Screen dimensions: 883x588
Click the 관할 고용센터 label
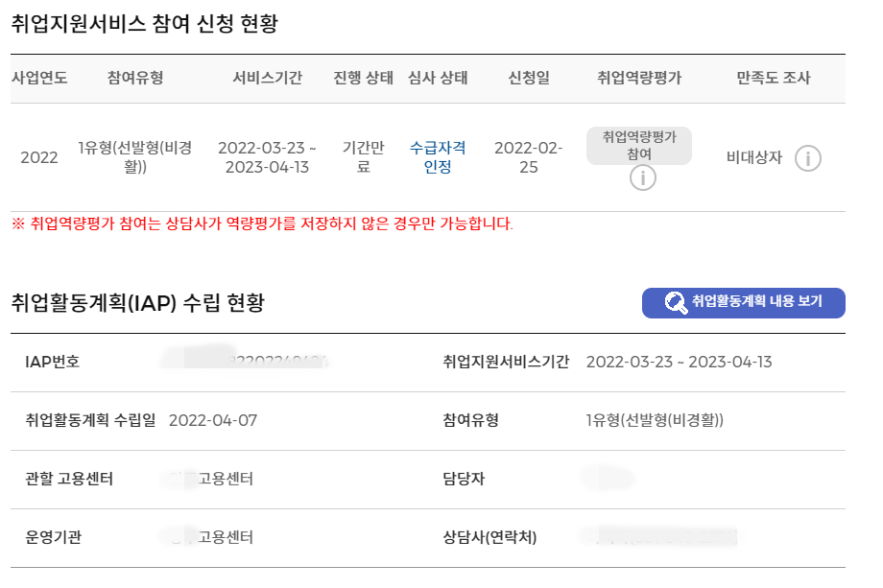tap(69, 479)
